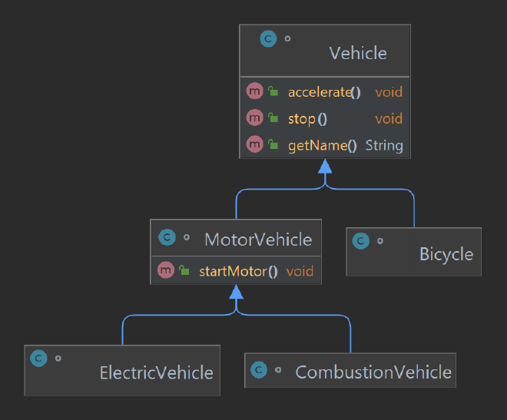Click the getName() method entry
Image resolution: width=507 pixels, height=420 pixels.
(x=325, y=145)
